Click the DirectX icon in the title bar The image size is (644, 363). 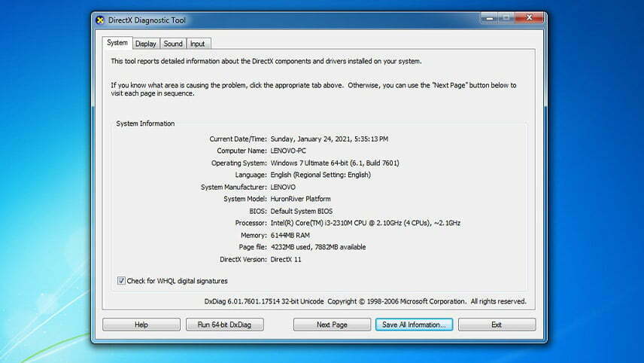pyautogui.click(x=101, y=20)
